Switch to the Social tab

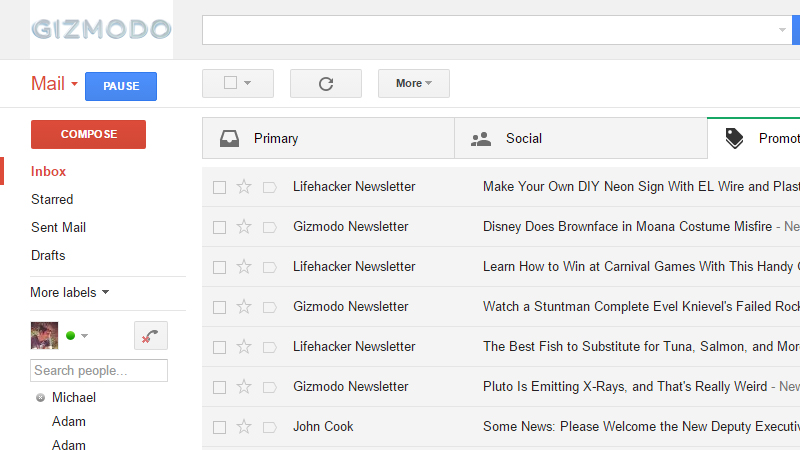[x=581, y=138]
